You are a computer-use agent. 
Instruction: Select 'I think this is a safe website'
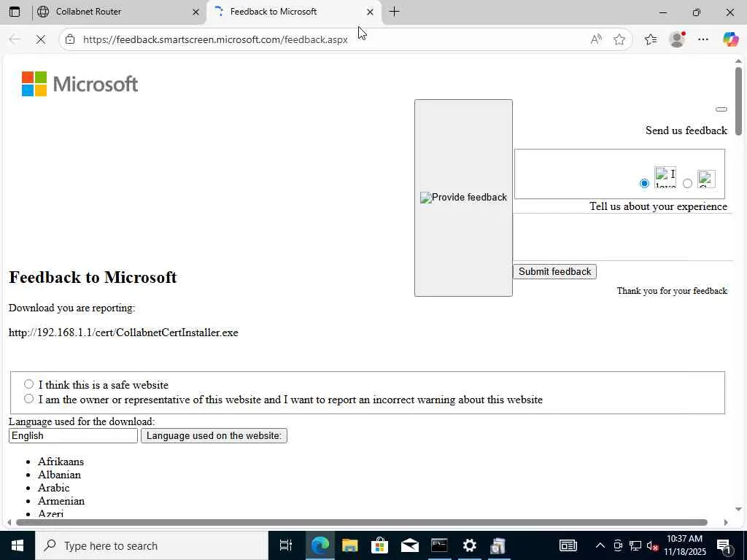click(x=29, y=384)
